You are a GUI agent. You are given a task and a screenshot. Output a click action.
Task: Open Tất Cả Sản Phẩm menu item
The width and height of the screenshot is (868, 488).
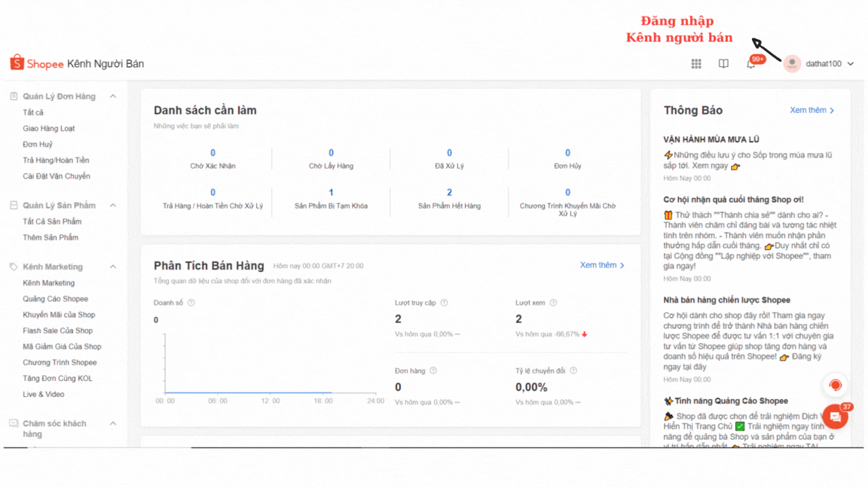click(x=52, y=221)
